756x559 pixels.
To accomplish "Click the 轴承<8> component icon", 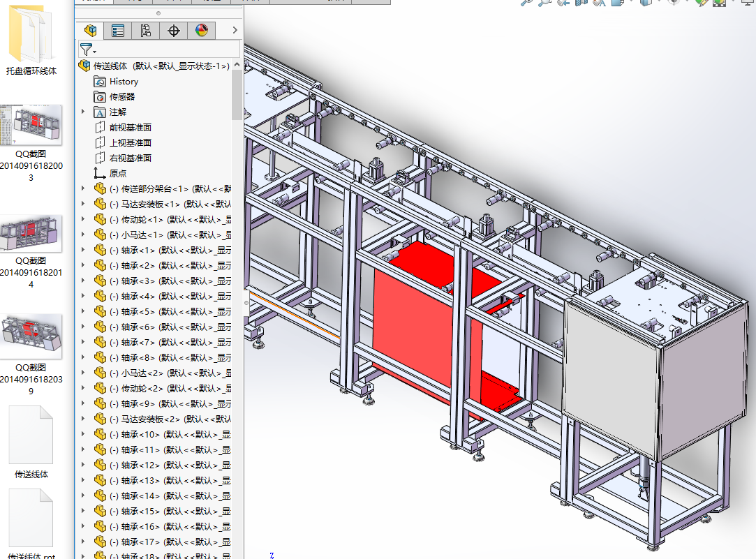I will click(100, 357).
